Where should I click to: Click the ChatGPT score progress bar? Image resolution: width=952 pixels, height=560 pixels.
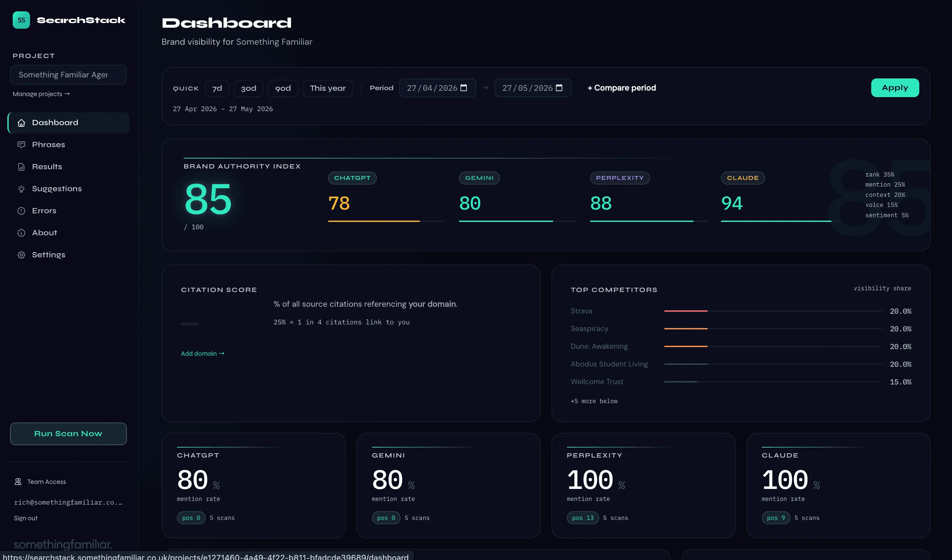coord(387,221)
